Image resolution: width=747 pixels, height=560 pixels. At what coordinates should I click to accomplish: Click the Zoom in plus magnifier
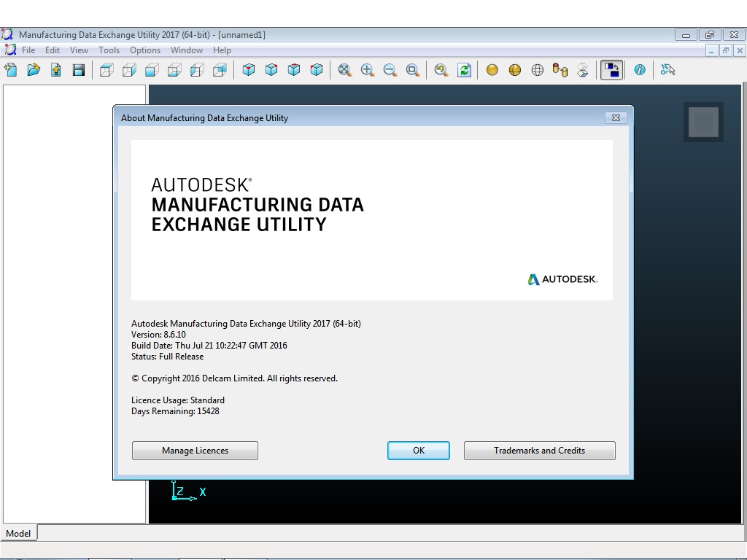368,70
